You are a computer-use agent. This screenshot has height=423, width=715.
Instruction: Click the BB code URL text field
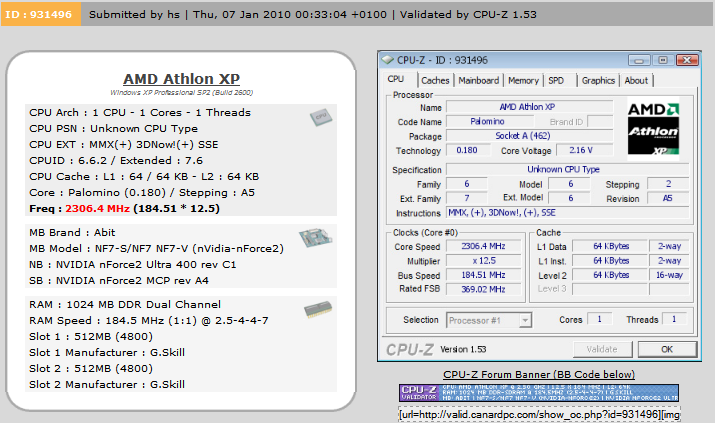539,414
